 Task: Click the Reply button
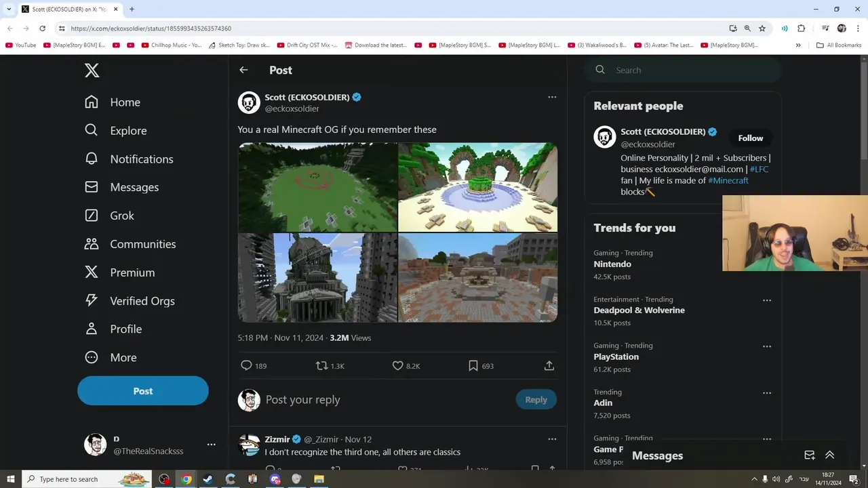pyautogui.click(x=536, y=400)
